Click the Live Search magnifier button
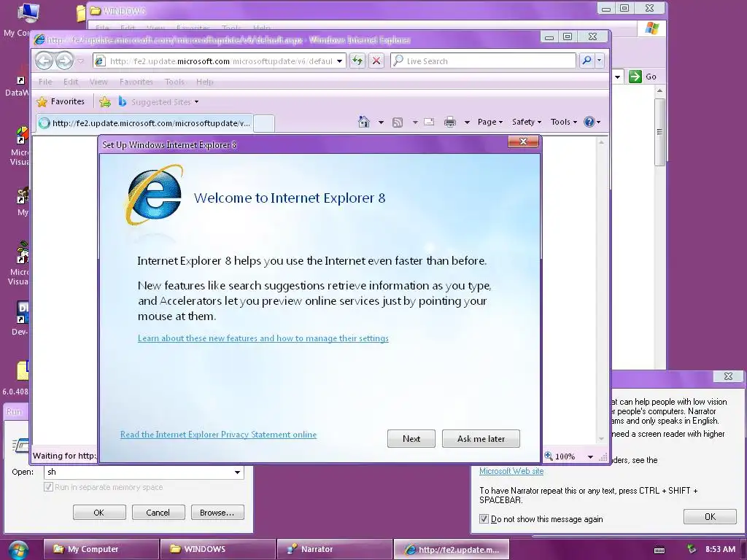 587,61
